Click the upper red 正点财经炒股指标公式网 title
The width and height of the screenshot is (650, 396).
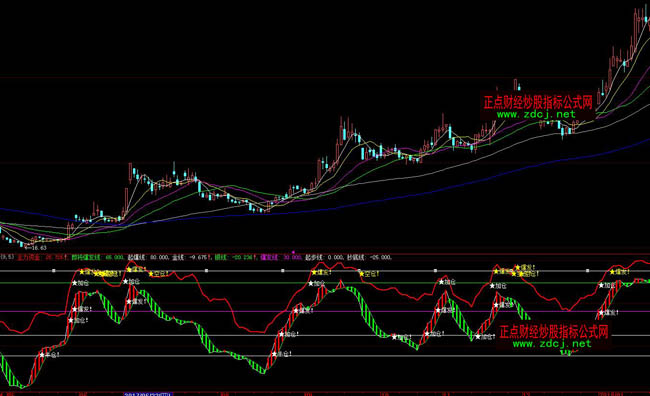[538, 102]
